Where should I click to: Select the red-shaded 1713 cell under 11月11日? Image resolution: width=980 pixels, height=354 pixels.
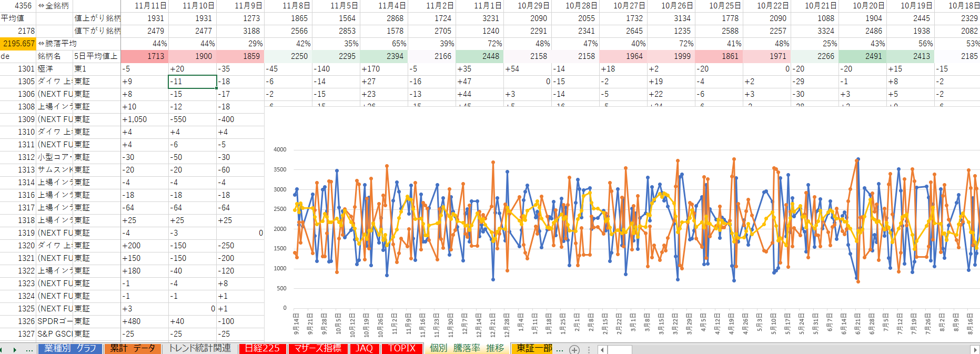coord(145,56)
